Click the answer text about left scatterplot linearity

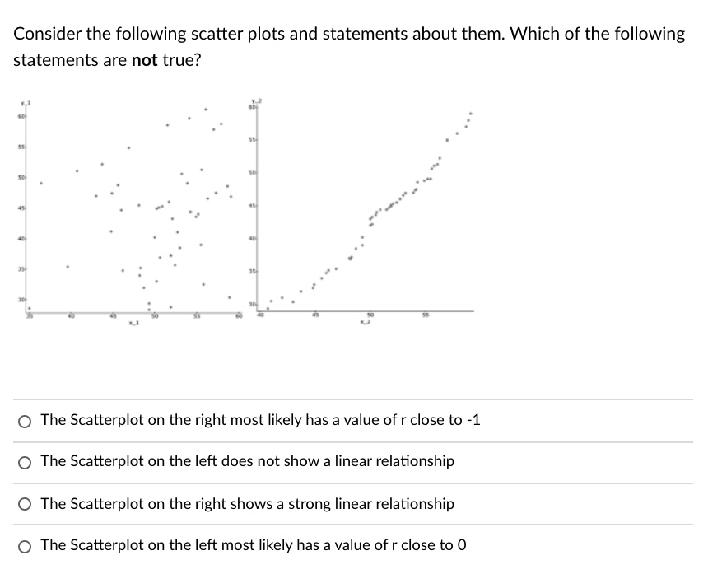click(246, 462)
